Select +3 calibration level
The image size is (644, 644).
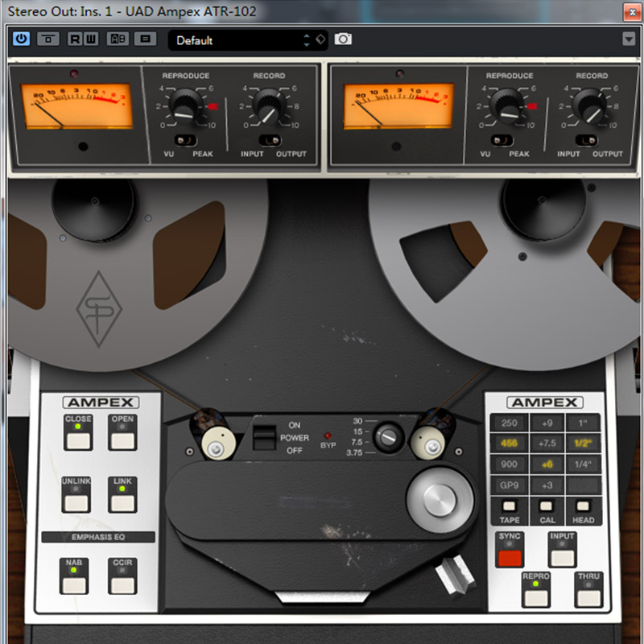(x=547, y=485)
